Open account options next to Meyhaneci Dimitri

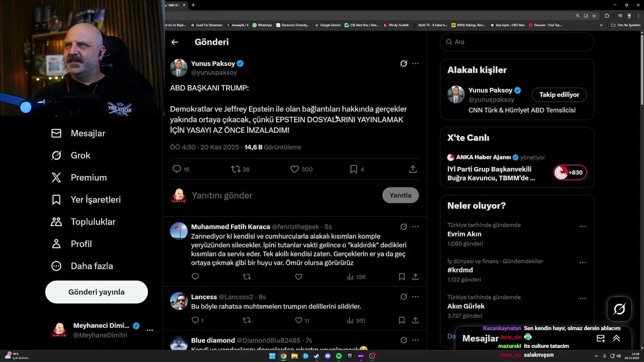pos(149,330)
